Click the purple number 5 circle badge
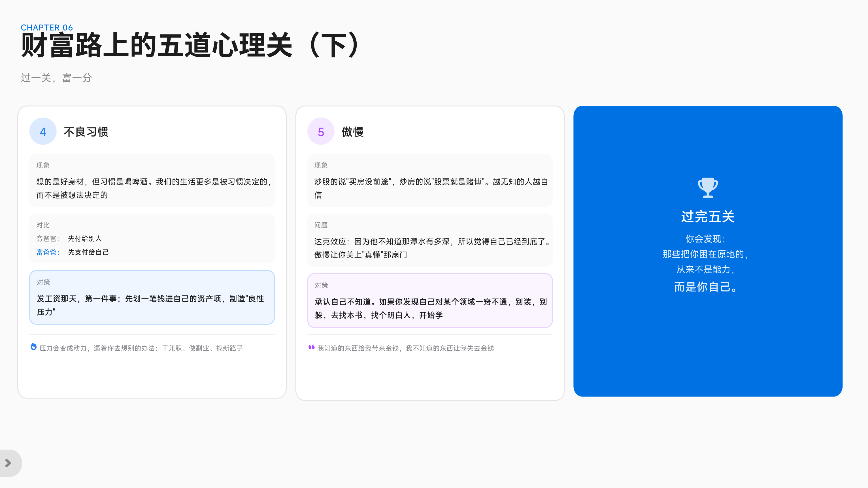This screenshot has width=868, height=488. 321,131
